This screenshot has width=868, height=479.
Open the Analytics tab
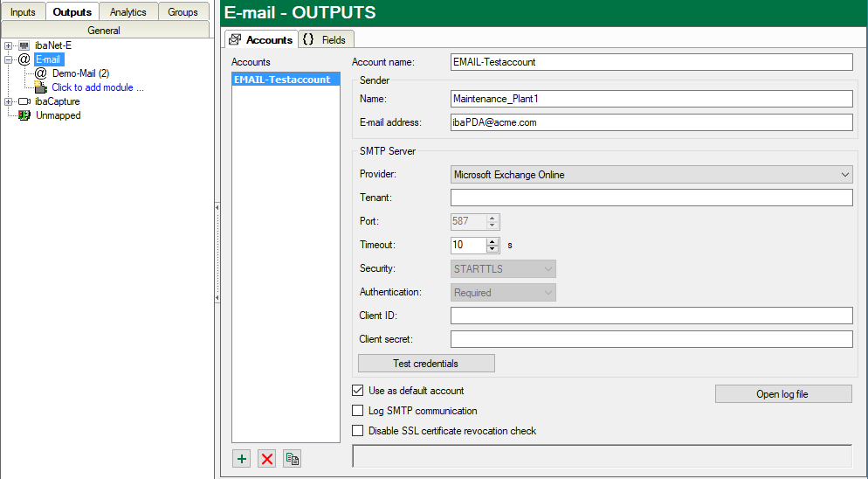[128, 12]
